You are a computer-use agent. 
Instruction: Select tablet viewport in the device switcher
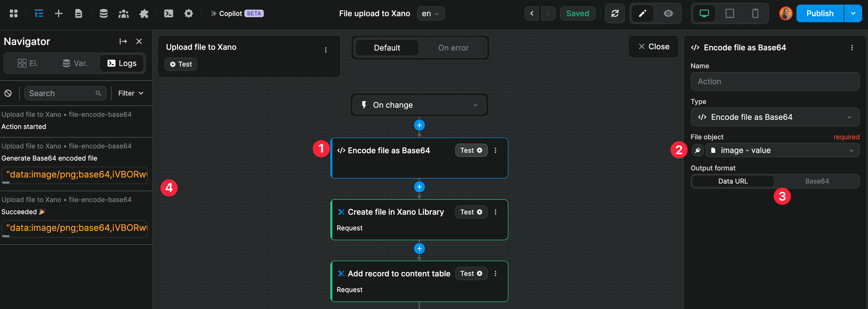tap(729, 13)
